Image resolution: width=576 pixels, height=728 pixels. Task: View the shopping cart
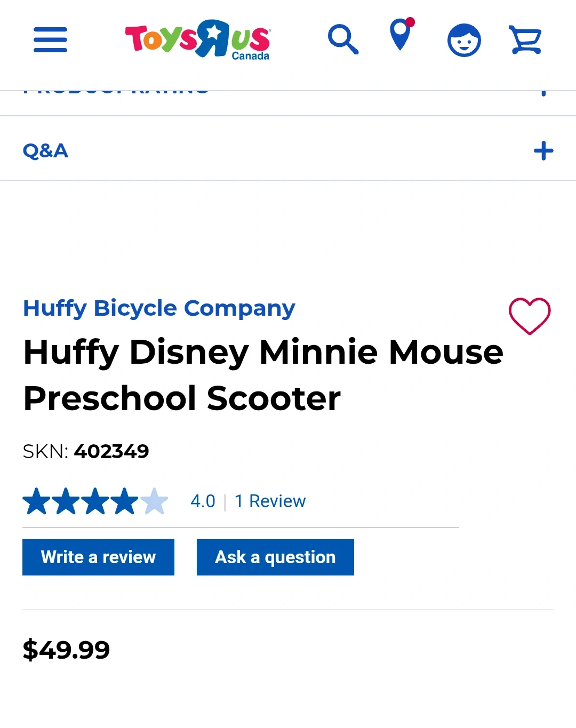click(x=525, y=40)
